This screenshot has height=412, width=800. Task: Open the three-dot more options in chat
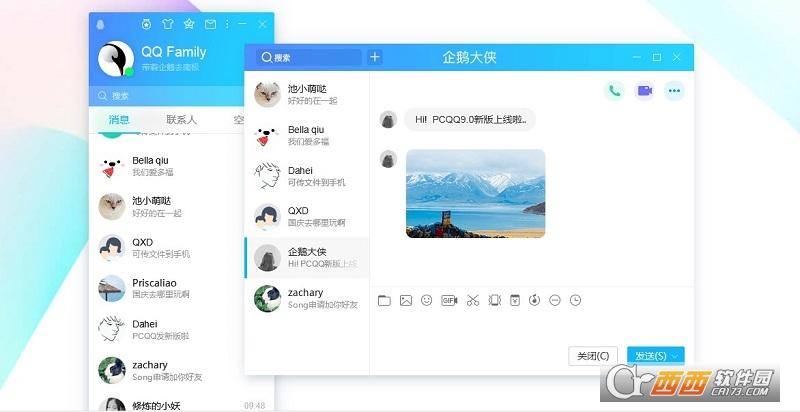pos(674,91)
